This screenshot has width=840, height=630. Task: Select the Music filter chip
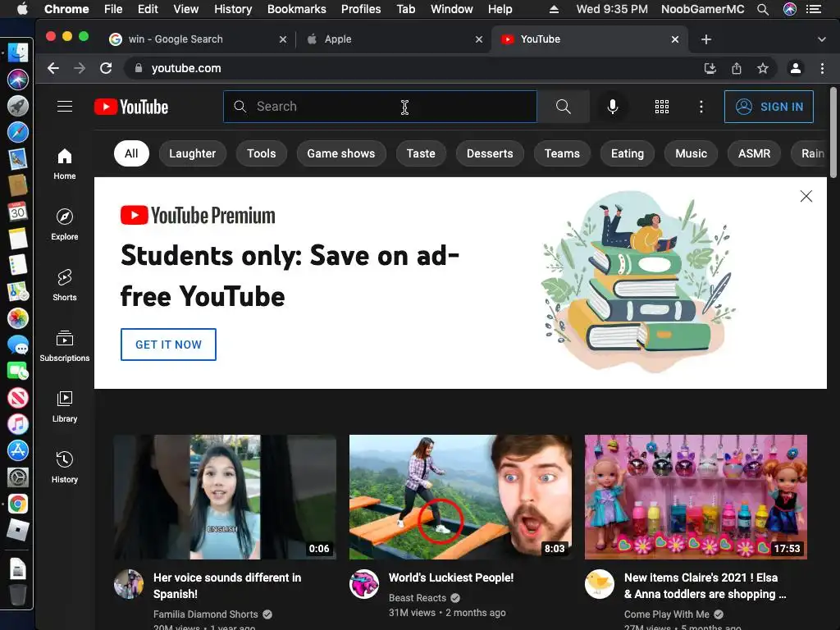691,153
